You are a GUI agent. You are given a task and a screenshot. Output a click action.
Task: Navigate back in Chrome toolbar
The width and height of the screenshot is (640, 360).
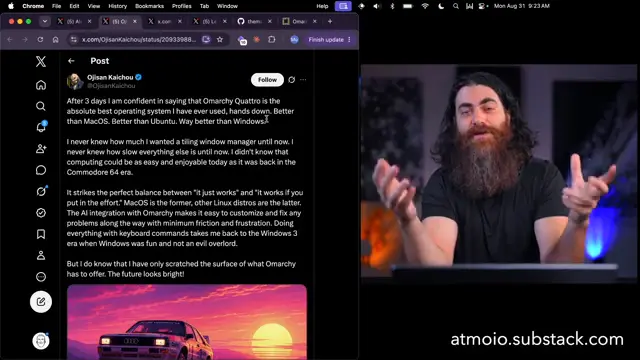point(10,40)
